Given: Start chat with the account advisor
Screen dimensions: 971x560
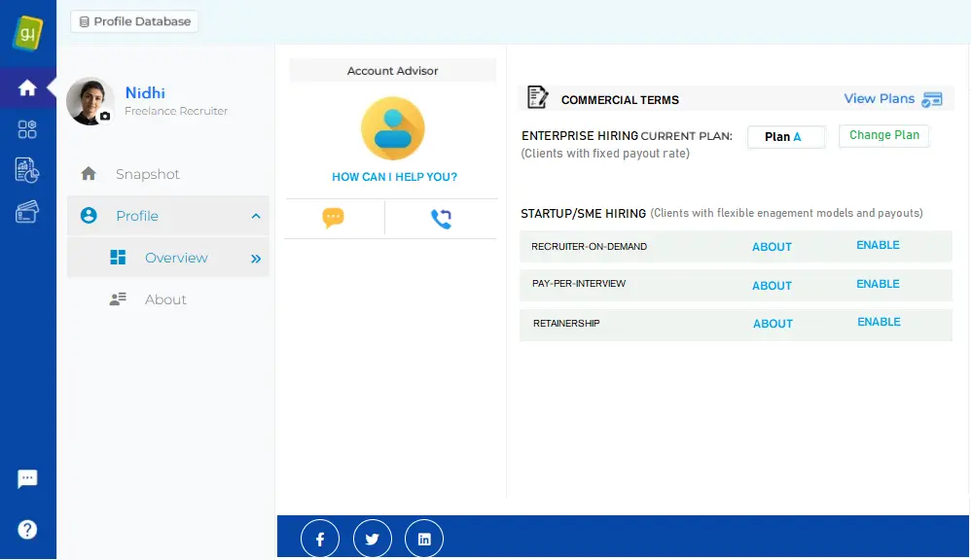Looking at the screenshot, I should (334, 219).
